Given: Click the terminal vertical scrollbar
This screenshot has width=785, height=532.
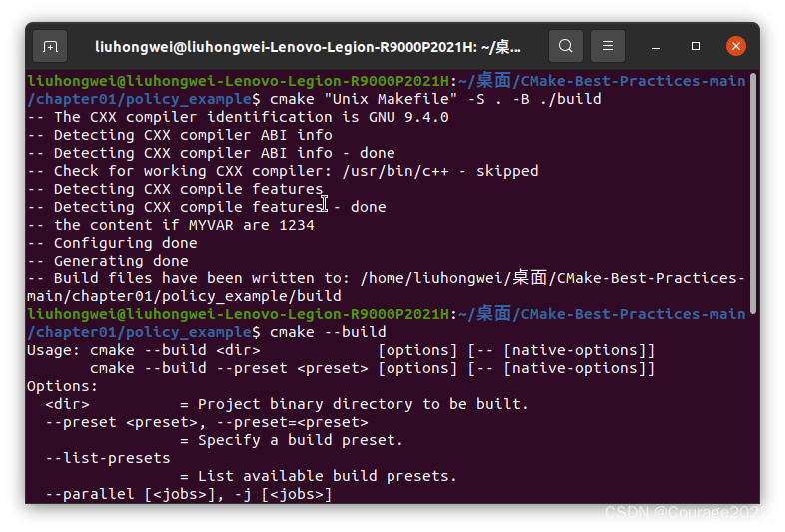Looking at the screenshot, I should (752, 194).
